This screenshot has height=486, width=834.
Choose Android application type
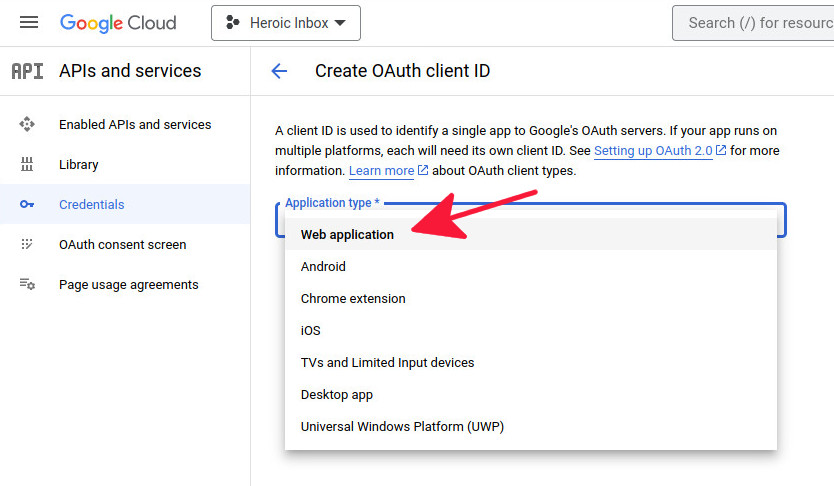pos(531,266)
